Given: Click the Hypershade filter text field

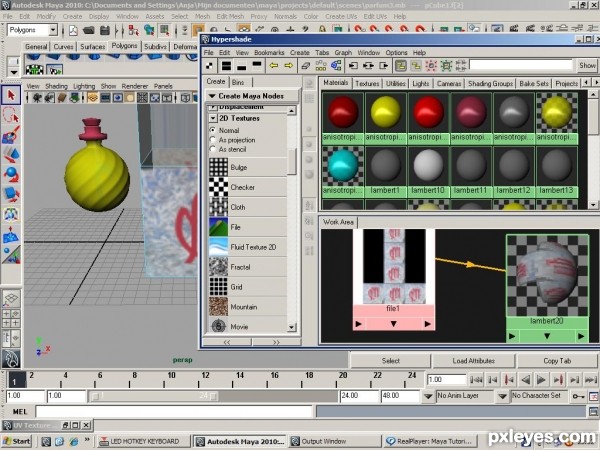Looking at the screenshot, I should pos(521,65).
